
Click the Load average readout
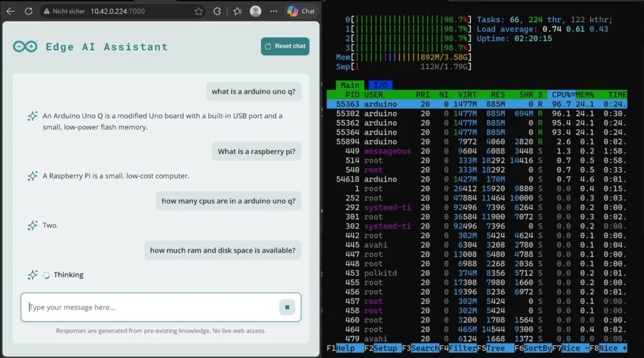[x=542, y=29]
